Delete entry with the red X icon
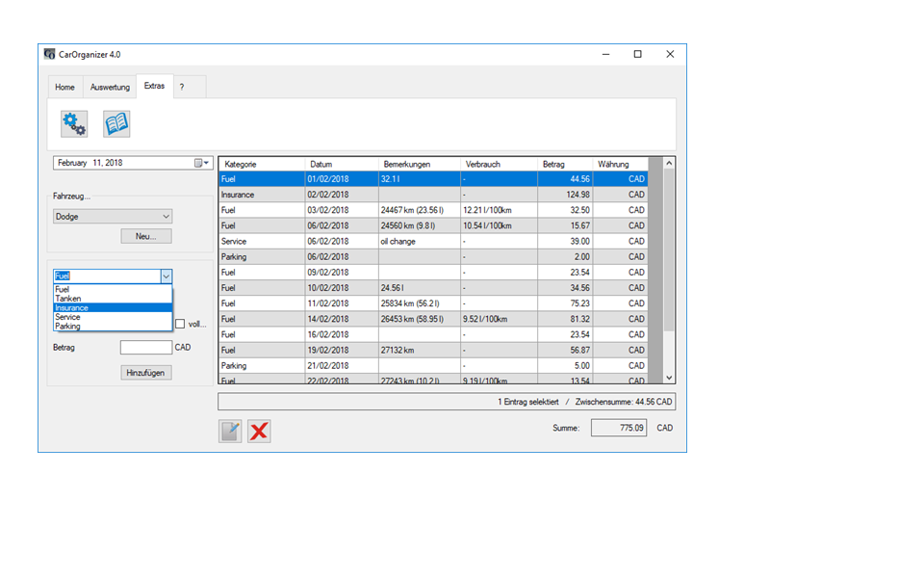Image resolution: width=924 pixels, height=578 pixels. (x=259, y=431)
